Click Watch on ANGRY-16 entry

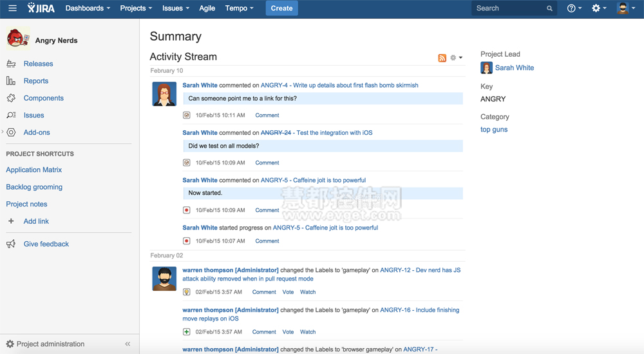pos(308,332)
